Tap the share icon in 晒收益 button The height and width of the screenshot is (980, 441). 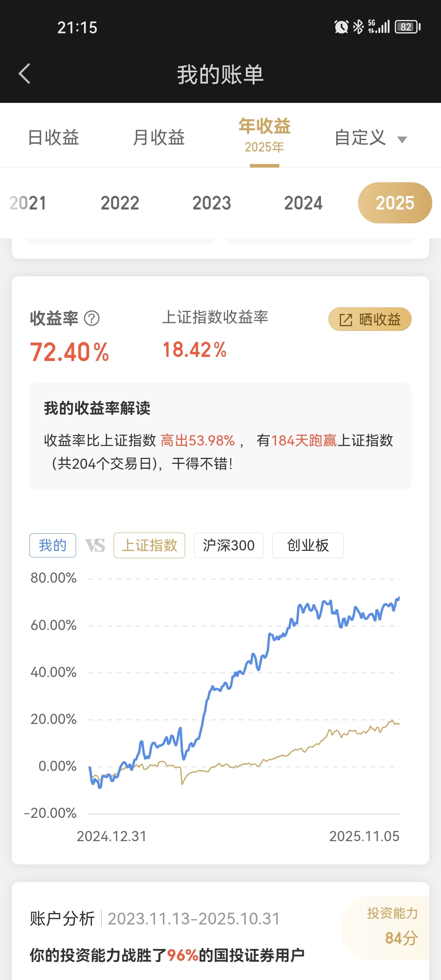345,320
